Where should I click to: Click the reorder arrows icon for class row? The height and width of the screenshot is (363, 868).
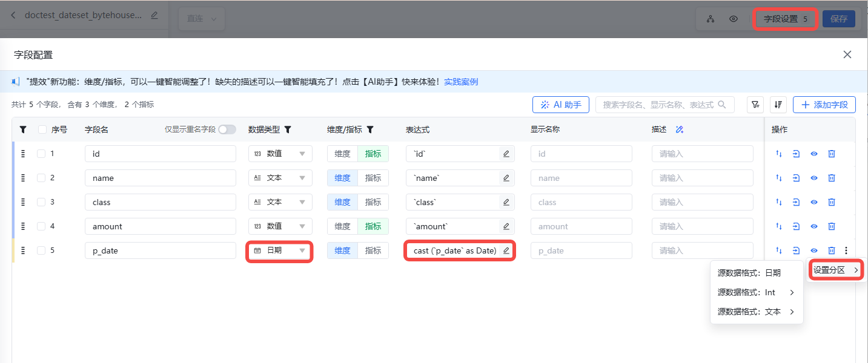(x=779, y=202)
